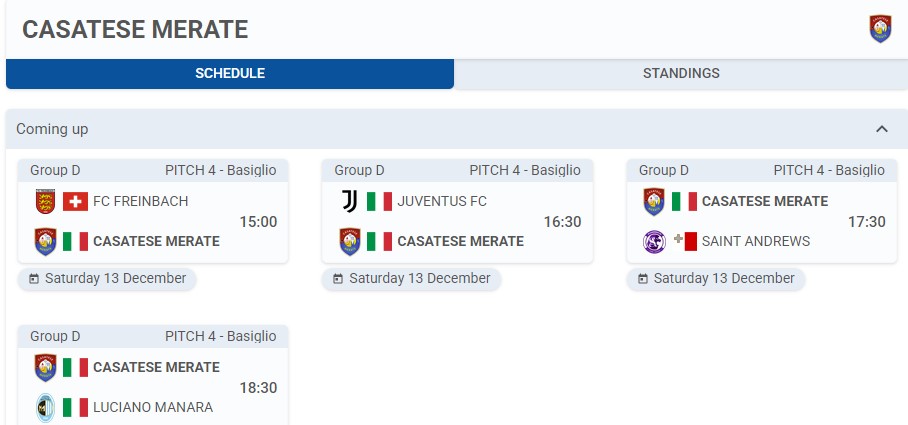Image resolution: width=908 pixels, height=425 pixels.
Task: Click Juventus FC club logo
Action: (349, 202)
